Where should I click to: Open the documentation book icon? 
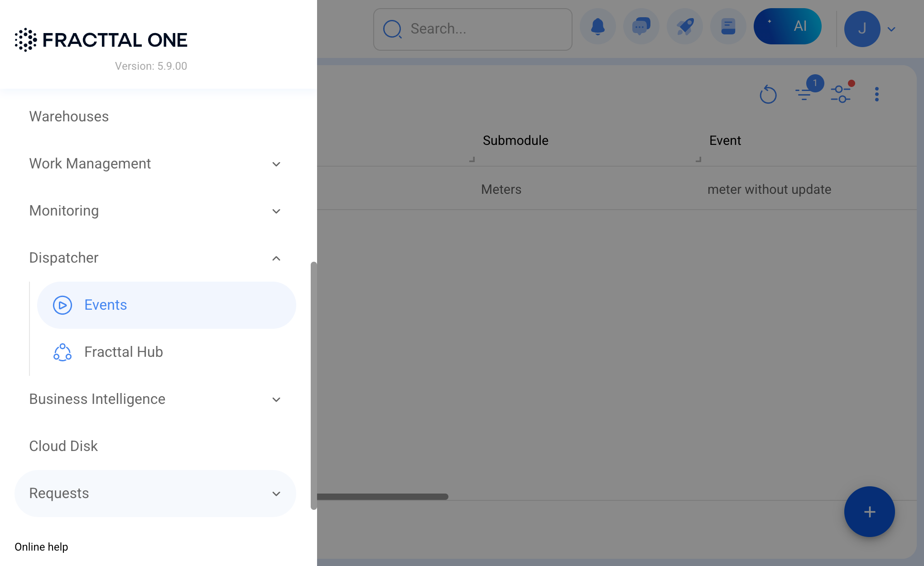pos(728,27)
